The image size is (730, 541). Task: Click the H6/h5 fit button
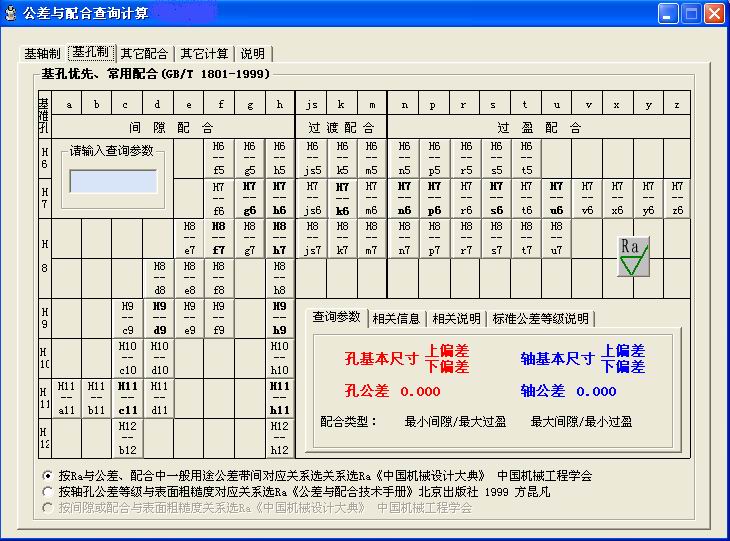tap(279, 158)
